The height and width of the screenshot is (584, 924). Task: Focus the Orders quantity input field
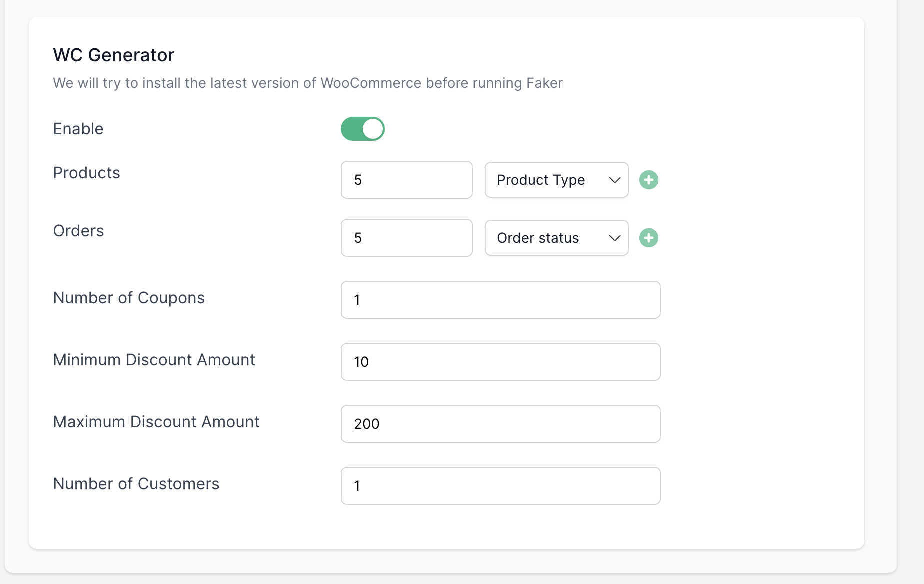pos(406,238)
